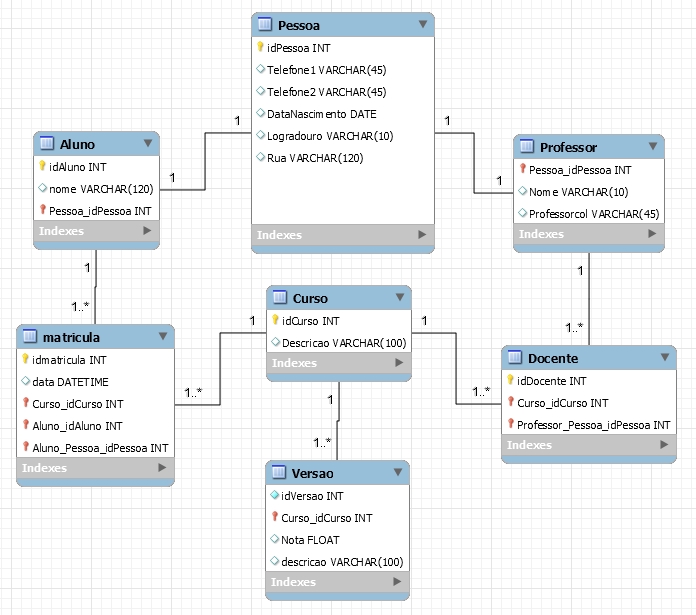
Task: Click the diamond icon beside DataNascimento
Action: 261,114
